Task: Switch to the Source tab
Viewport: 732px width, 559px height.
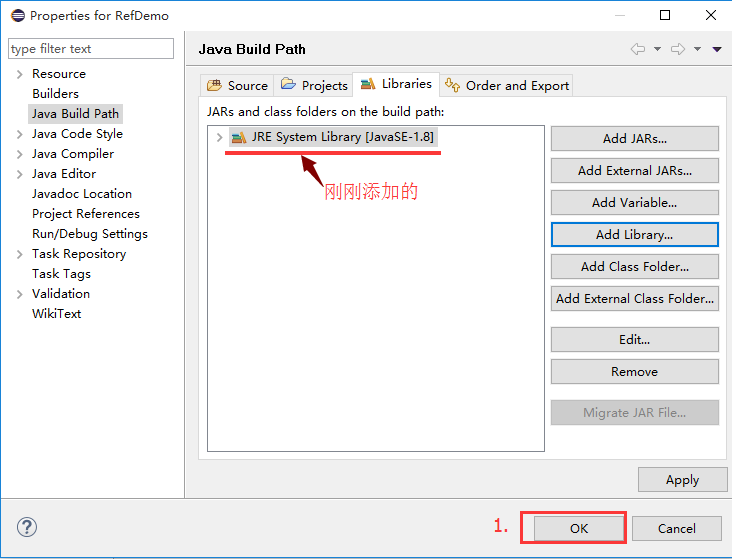Action: (x=238, y=85)
